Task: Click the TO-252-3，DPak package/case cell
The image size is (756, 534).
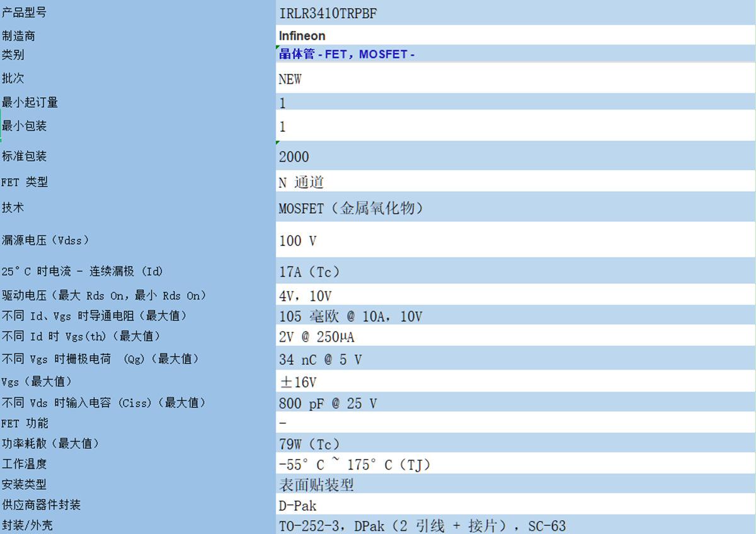Action: click(x=516, y=525)
